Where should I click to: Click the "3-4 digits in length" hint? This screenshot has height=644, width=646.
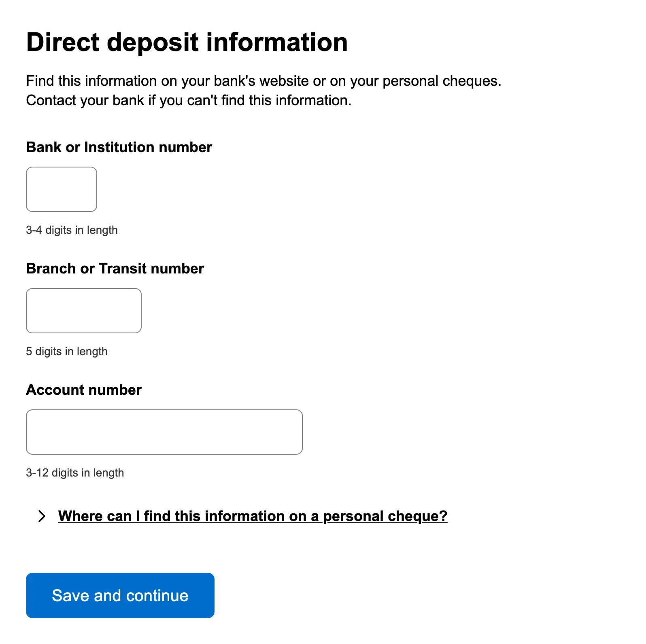(x=72, y=230)
